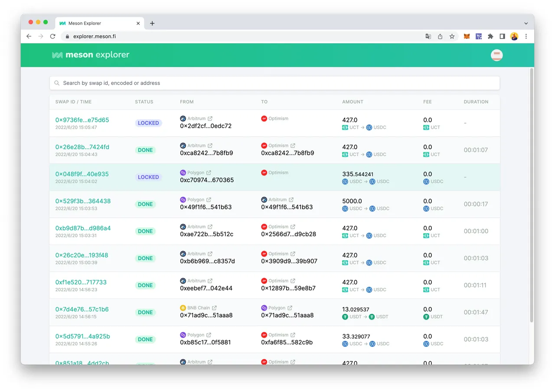
Task: Click from address 0x2df2cf...0edc72
Action: click(206, 126)
